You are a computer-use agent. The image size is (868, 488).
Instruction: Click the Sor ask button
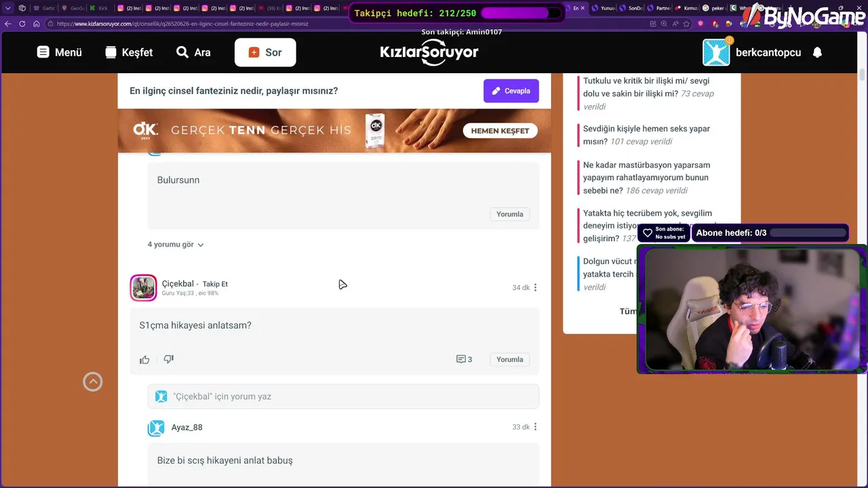[x=265, y=52]
